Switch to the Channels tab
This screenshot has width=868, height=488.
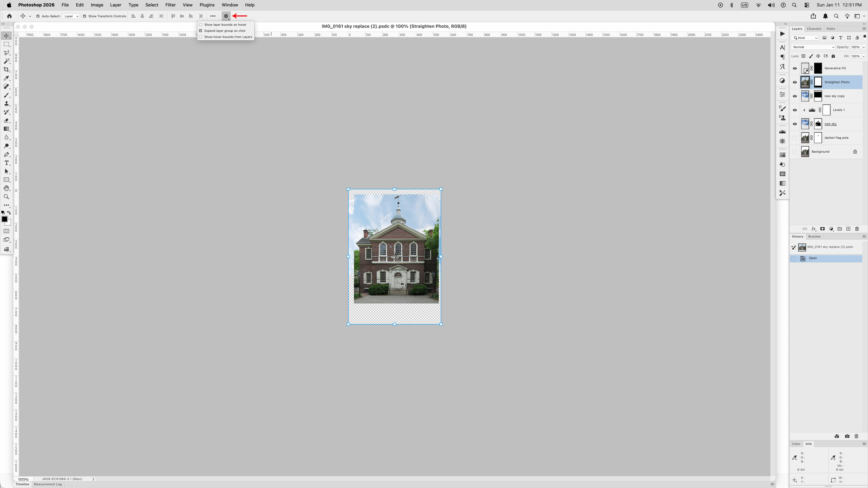click(814, 29)
